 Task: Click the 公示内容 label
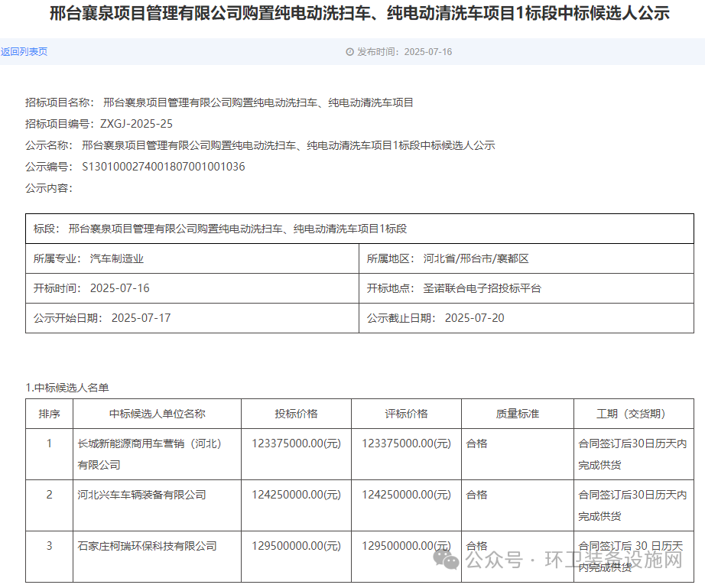click(x=49, y=188)
